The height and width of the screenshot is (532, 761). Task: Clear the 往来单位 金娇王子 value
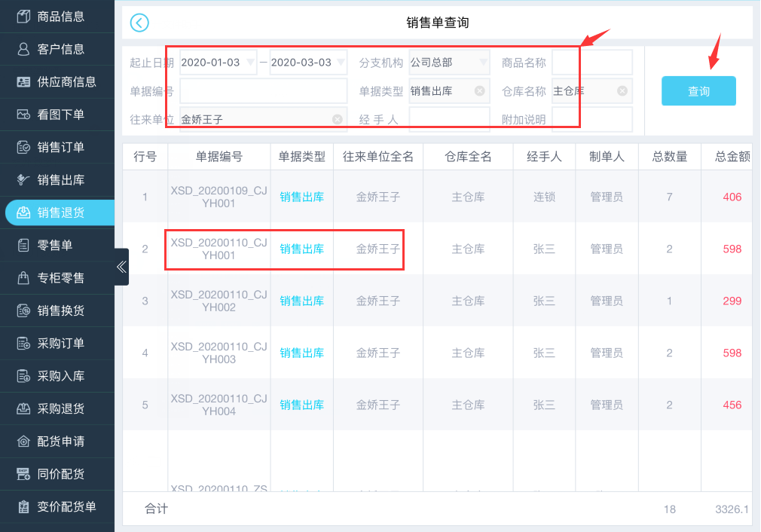coord(337,119)
